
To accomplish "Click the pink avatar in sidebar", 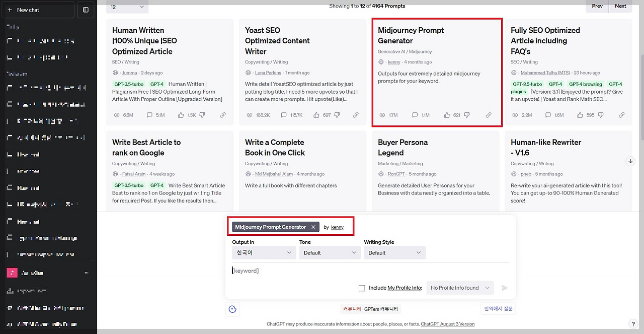I will 12,273.
